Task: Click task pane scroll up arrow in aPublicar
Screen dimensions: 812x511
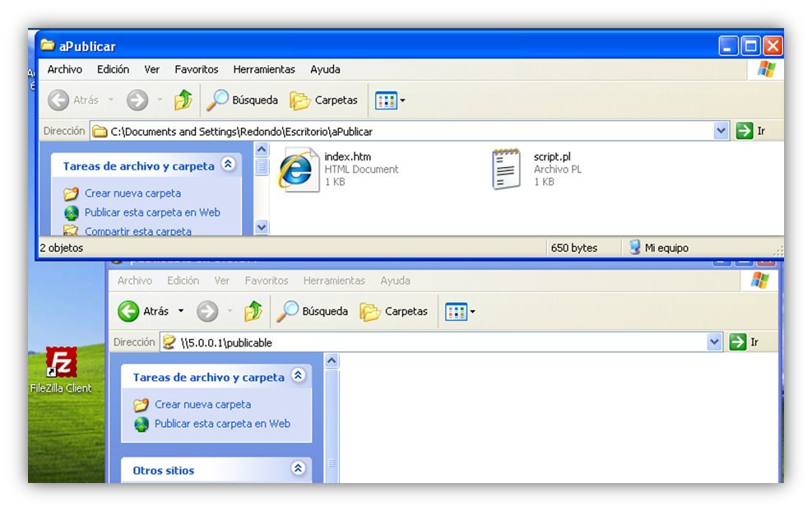Action: 262,150
